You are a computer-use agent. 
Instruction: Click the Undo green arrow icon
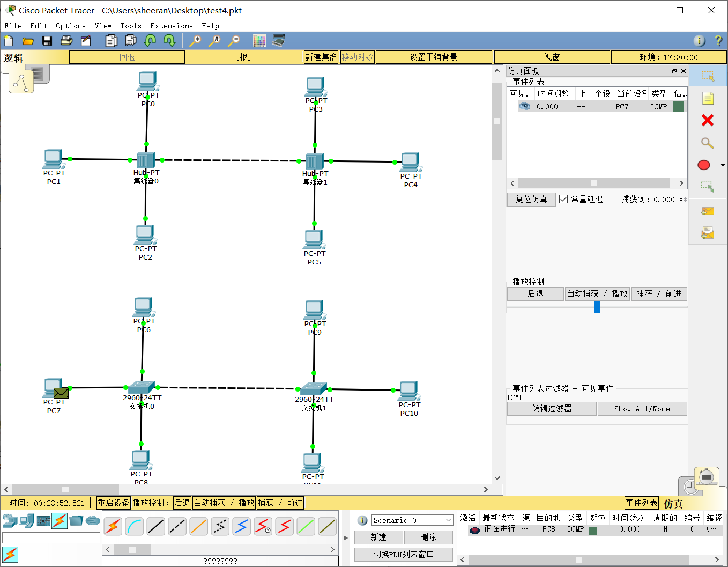(150, 41)
